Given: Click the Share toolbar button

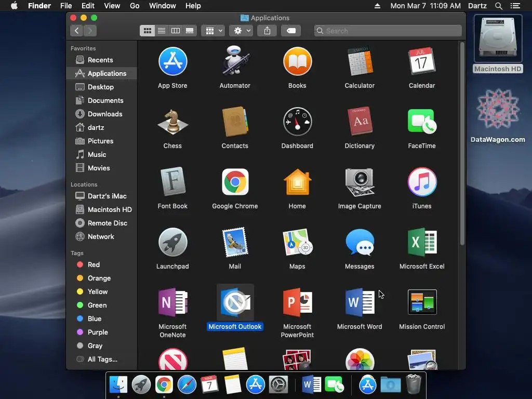Looking at the screenshot, I should 268,31.
